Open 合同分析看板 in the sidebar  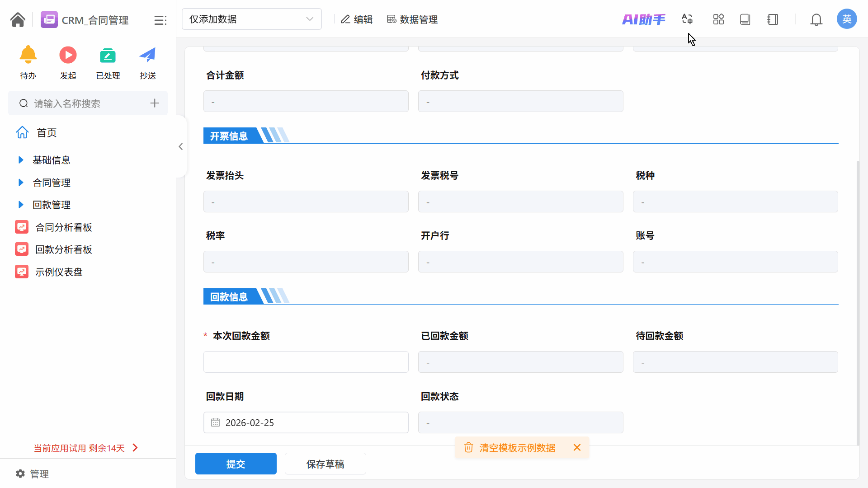[63, 227]
